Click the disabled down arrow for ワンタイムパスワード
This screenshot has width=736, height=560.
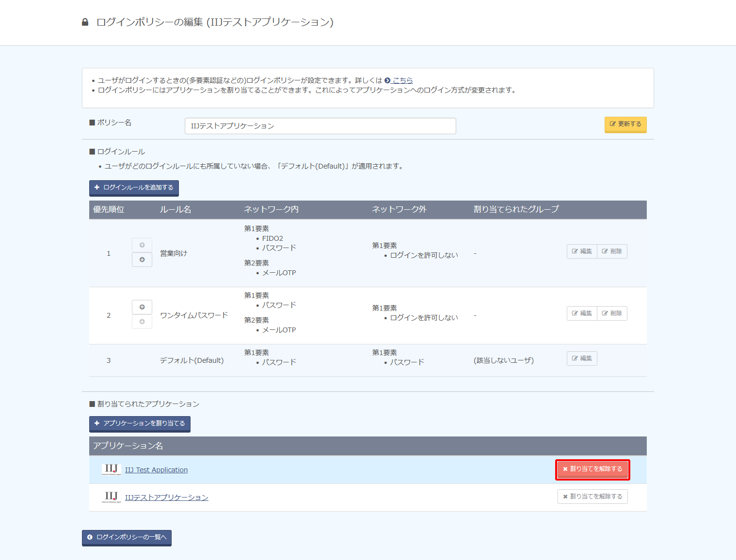pyautogui.click(x=142, y=322)
